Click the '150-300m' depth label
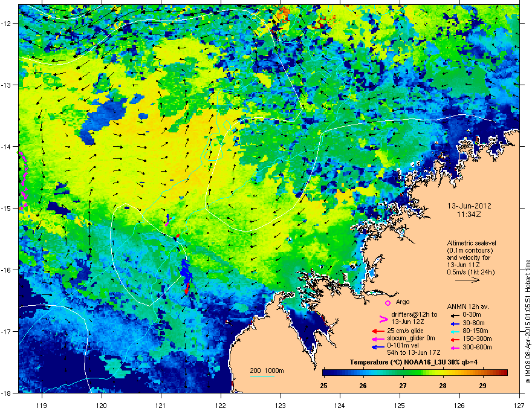The height and width of the screenshot is (411, 532). pos(477,338)
